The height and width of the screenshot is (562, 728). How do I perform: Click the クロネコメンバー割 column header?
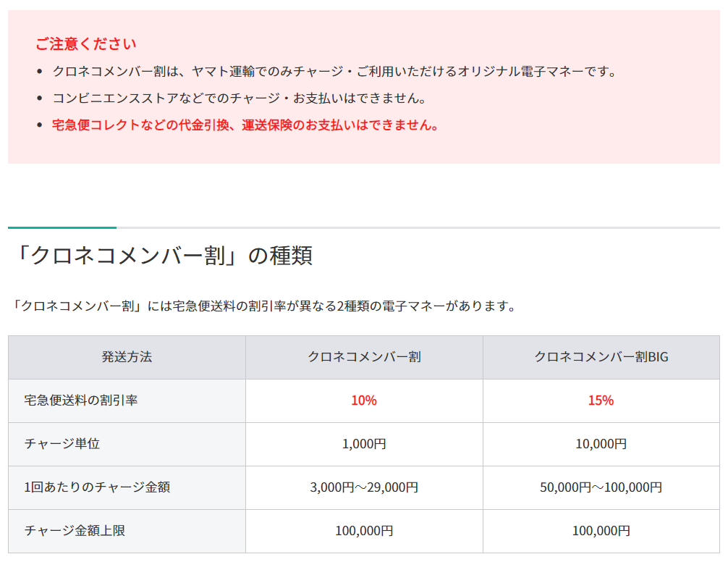pos(364,357)
